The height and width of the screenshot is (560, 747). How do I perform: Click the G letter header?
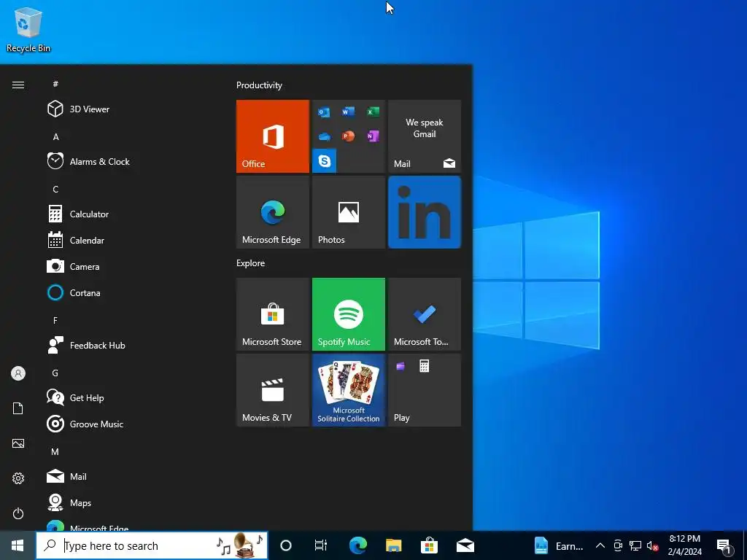[x=55, y=373]
